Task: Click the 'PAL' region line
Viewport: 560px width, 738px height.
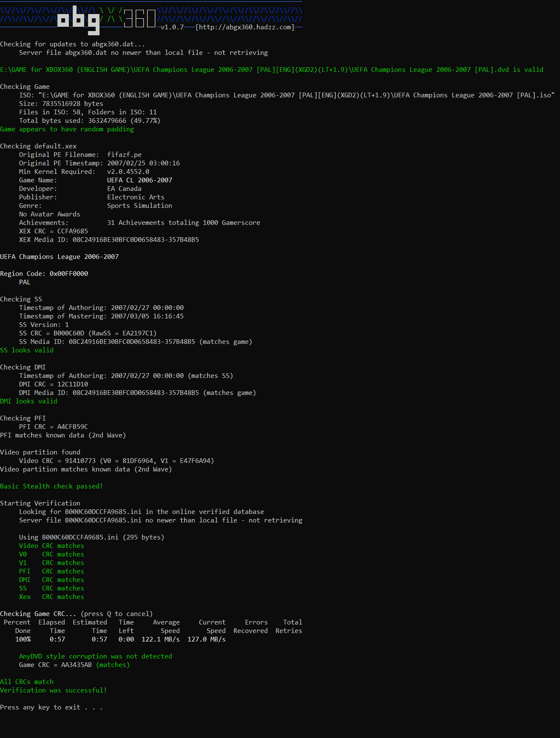Action: pos(25,282)
